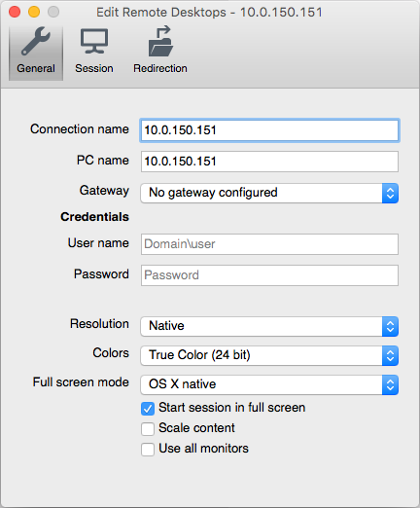
Task: Click the monitor icon for Session settings
Action: [94, 41]
